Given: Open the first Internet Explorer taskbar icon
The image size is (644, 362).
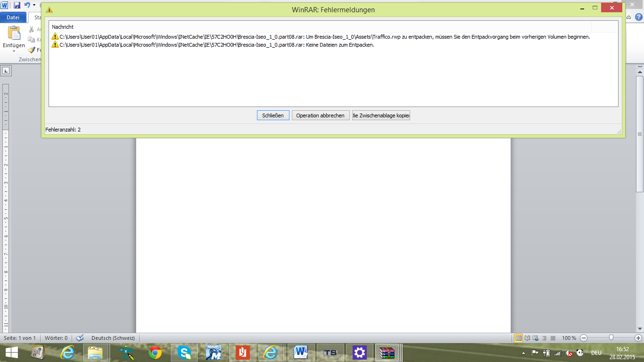Looking at the screenshot, I should click(x=68, y=353).
